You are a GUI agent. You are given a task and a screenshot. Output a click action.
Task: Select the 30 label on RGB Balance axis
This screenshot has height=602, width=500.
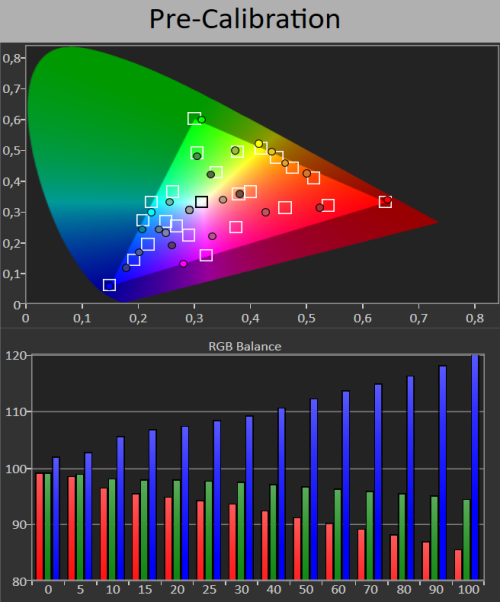[x=242, y=589]
